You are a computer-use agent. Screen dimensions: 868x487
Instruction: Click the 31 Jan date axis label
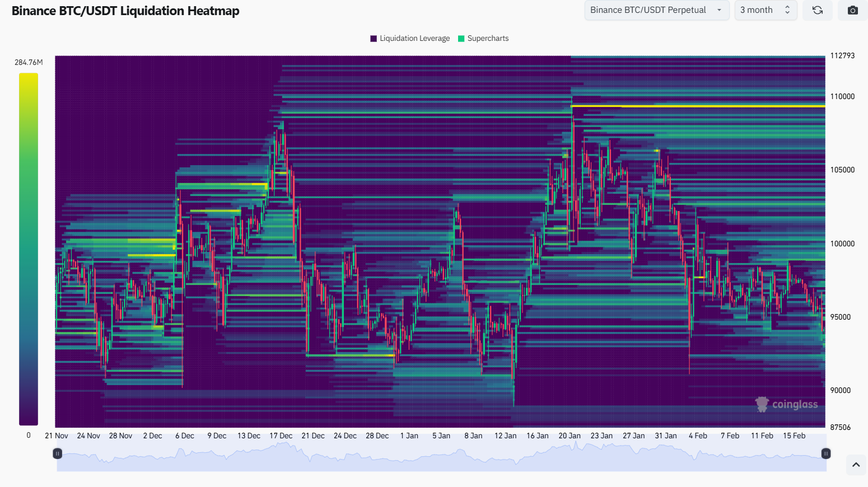coord(666,436)
